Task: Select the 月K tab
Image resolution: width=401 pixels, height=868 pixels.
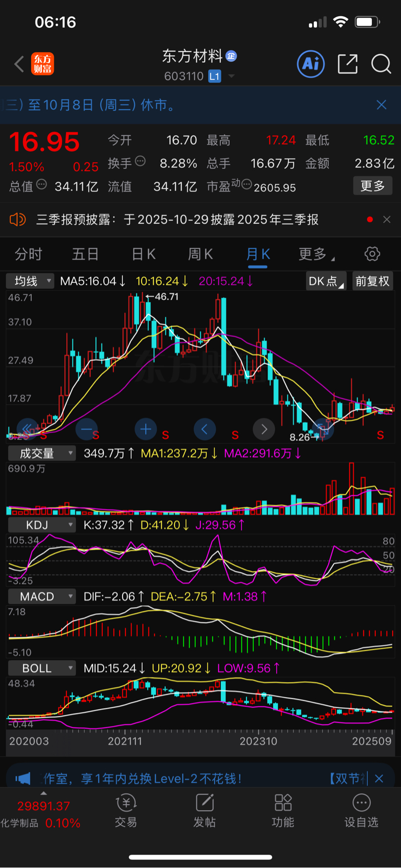Action: [258, 254]
